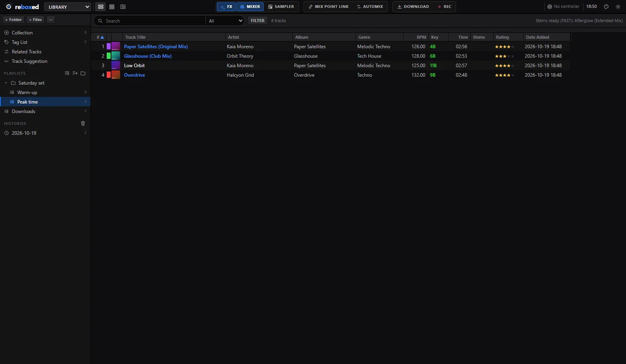This screenshot has width=626, height=364.
Task: Open the Collection in sidebar
Action: 45,33
